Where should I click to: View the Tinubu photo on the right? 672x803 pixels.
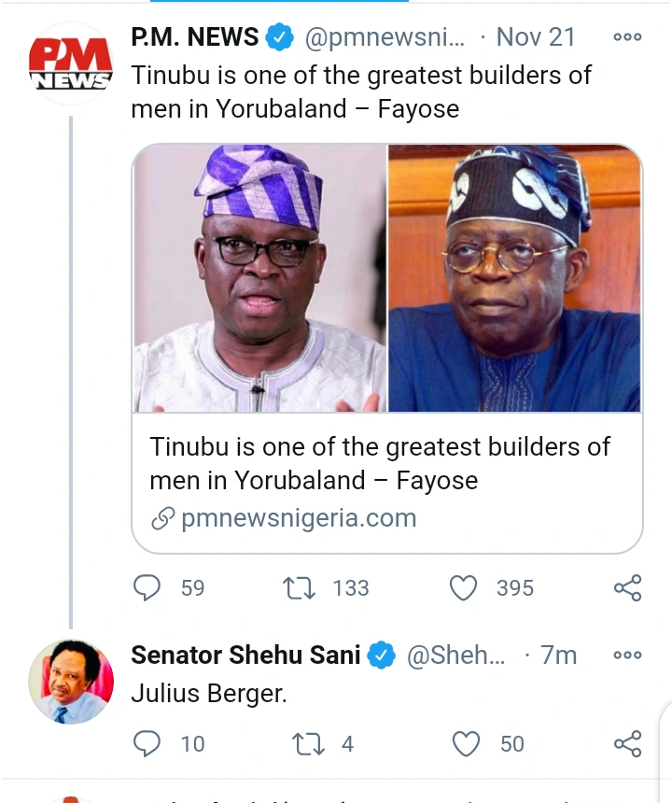coord(514,278)
